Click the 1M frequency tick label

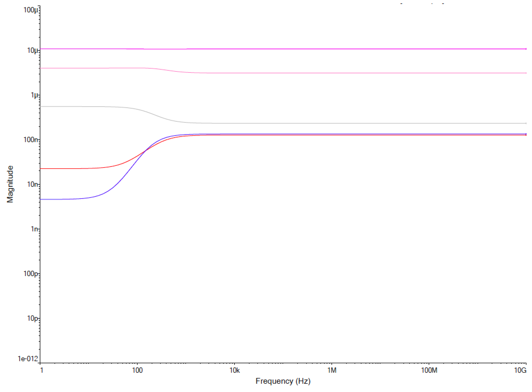click(332, 370)
